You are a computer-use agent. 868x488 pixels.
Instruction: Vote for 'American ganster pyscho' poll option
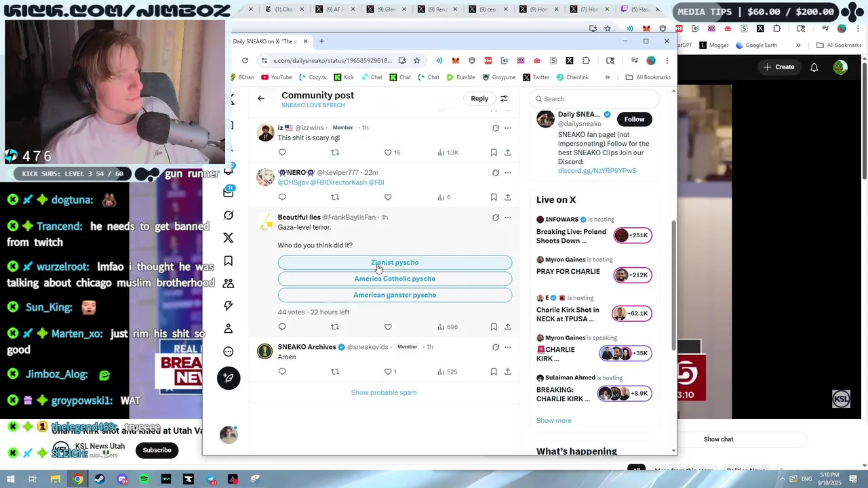pos(395,295)
